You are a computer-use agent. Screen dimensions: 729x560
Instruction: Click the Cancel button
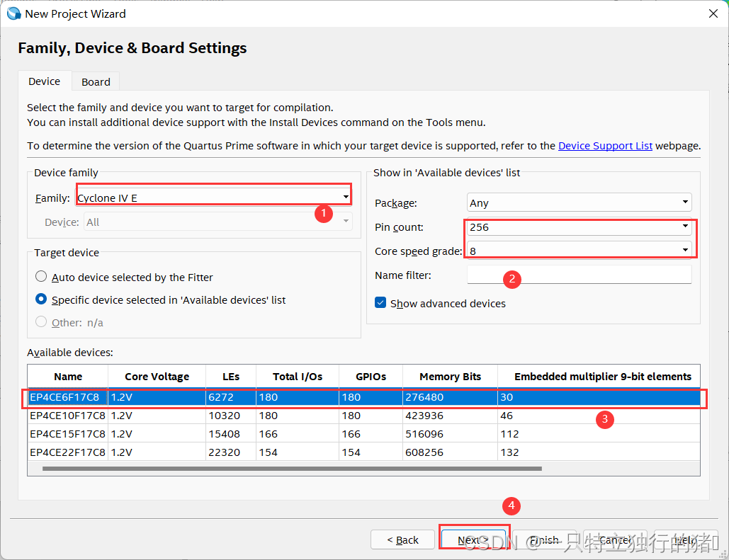(x=616, y=540)
